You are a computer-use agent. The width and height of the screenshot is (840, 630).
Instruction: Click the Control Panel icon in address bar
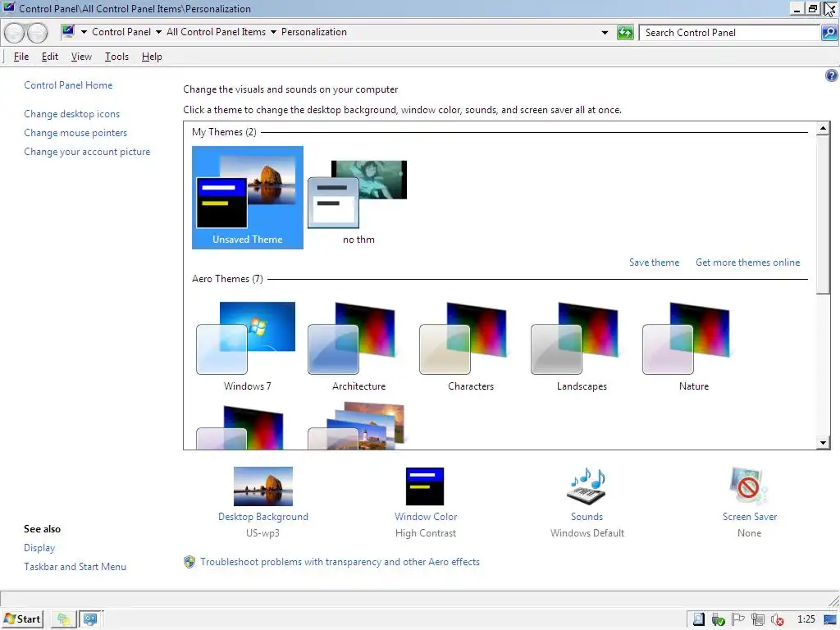(68, 32)
